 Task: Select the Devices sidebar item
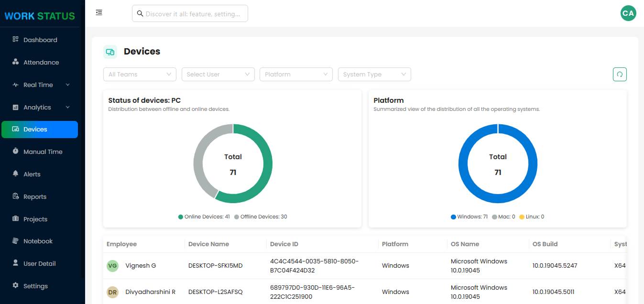40,129
